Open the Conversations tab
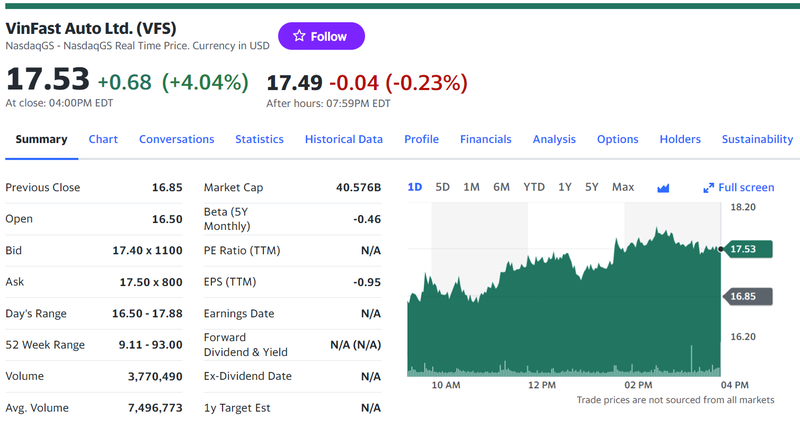This screenshot has height=436, width=800. [x=176, y=139]
